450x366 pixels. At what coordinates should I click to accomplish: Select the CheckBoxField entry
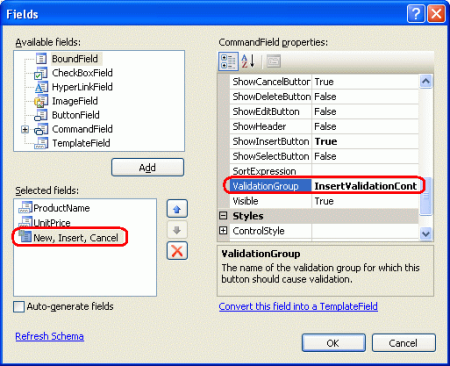[82, 73]
